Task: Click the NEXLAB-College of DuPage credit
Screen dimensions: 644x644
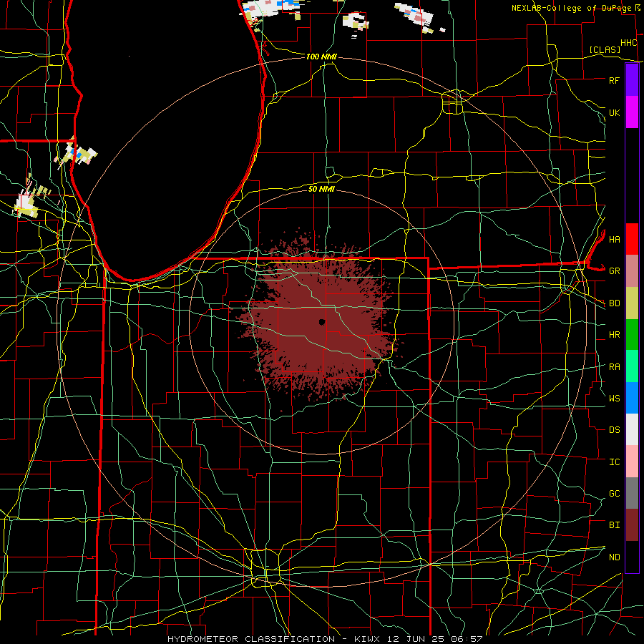Action: pos(571,8)
